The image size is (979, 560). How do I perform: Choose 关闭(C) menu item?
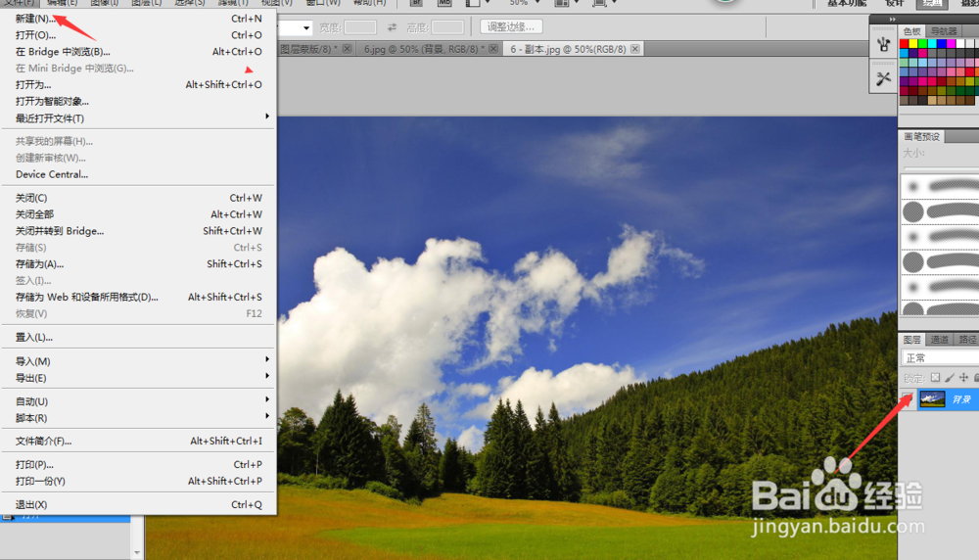138,198
